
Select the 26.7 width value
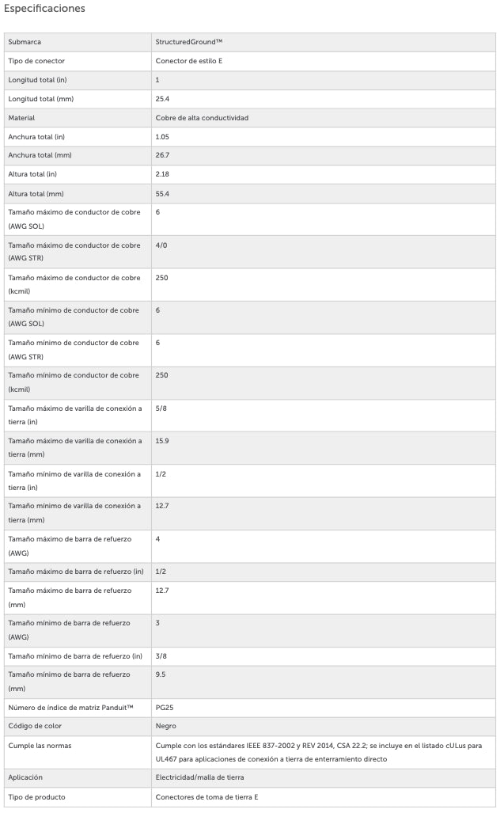click(163, 155)
